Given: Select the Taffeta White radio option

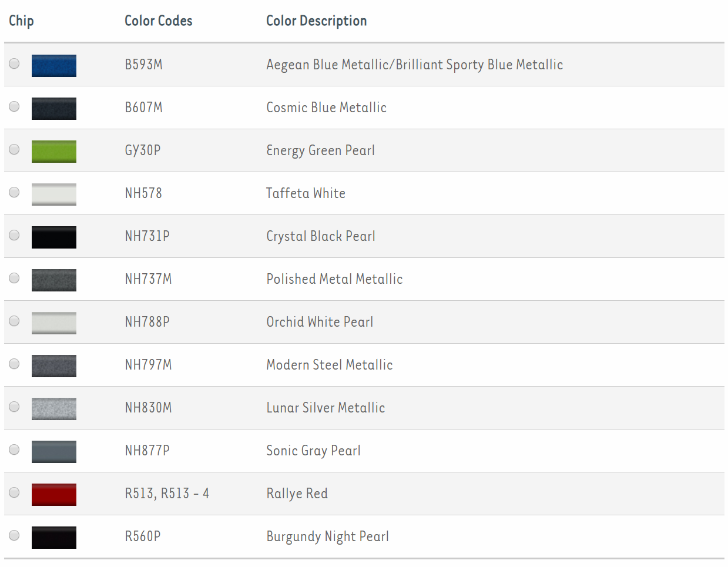Looking at the screenshot, I should pyautogui.click(x=15, y=192).
